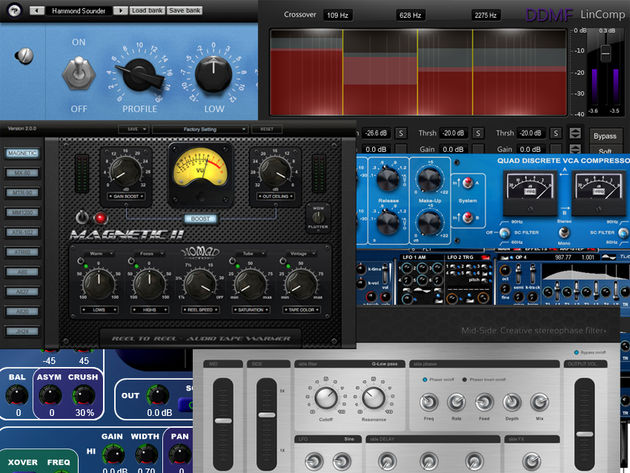Click the BAL knob

tap(17, 395)
